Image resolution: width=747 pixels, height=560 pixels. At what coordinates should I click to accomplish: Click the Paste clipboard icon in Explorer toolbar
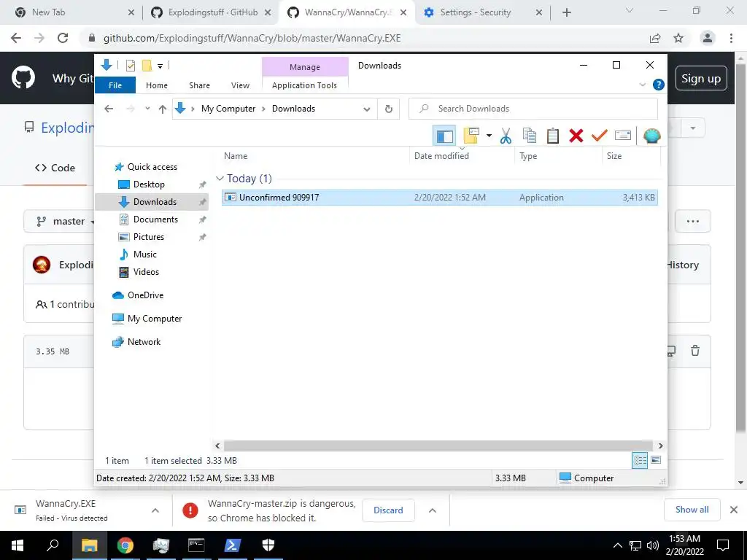[x=553, y=136]
